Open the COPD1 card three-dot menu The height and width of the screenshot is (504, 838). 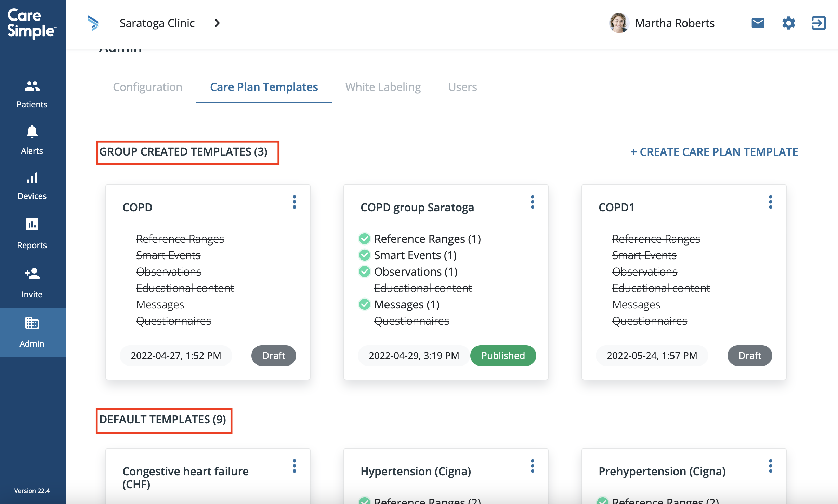(770, 202)
